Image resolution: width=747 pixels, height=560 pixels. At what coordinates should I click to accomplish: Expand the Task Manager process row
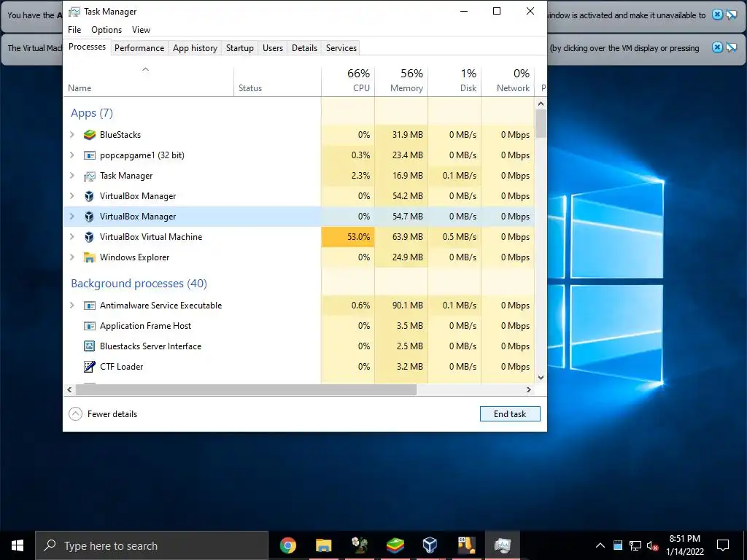pos(72,176)
